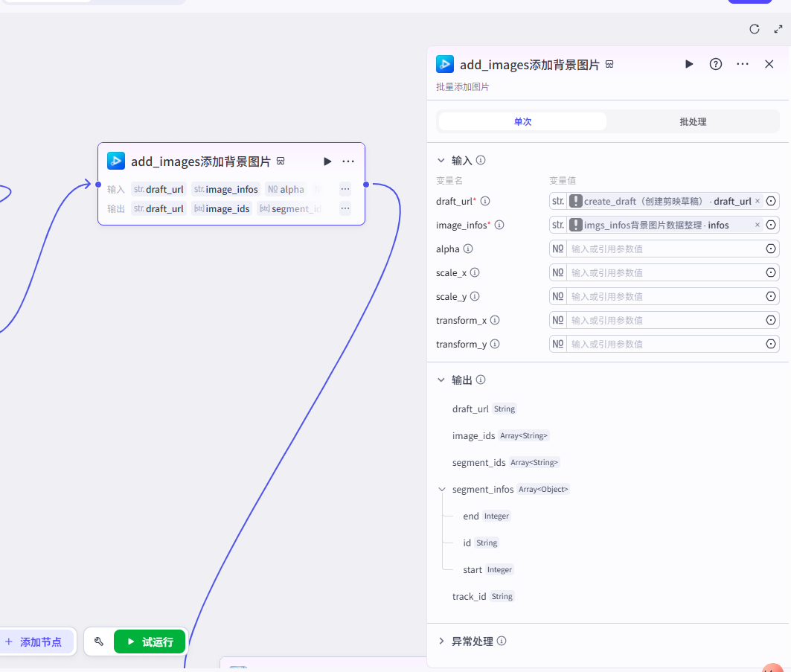Screen dimensions: 791x672
Task: Click info icon next to alpha
Action: (468, 249)
